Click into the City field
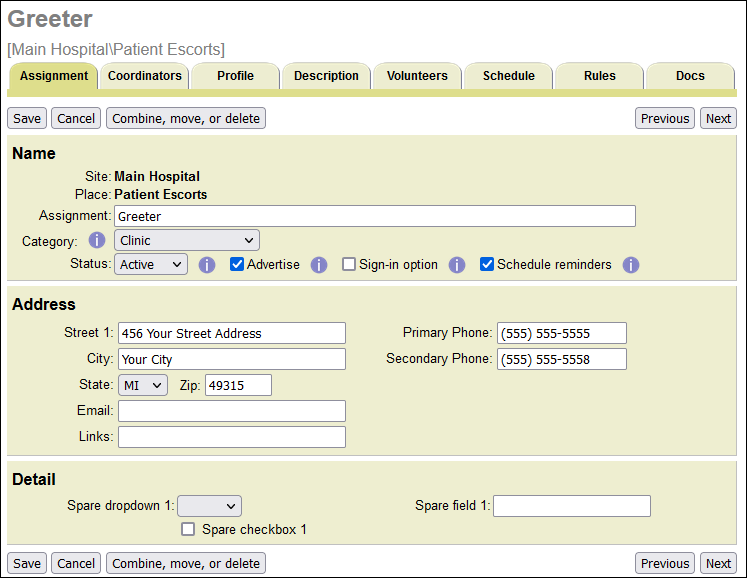 [x=232, y=359]
